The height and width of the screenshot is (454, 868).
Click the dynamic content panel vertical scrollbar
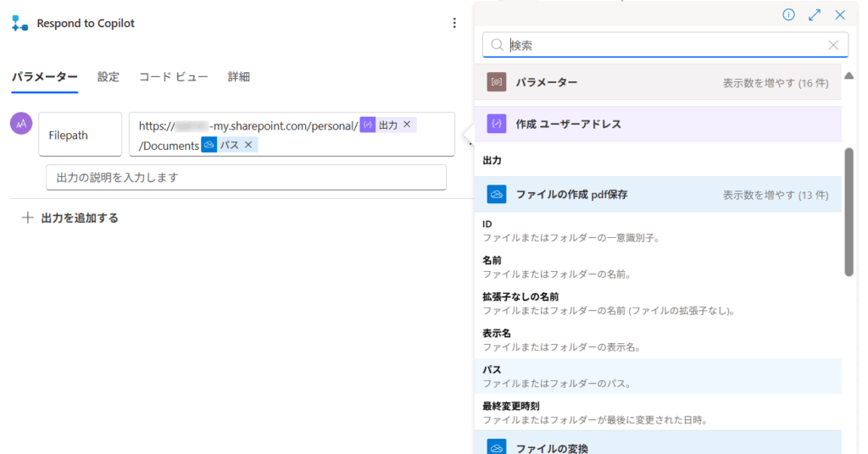tap(849, 212)
